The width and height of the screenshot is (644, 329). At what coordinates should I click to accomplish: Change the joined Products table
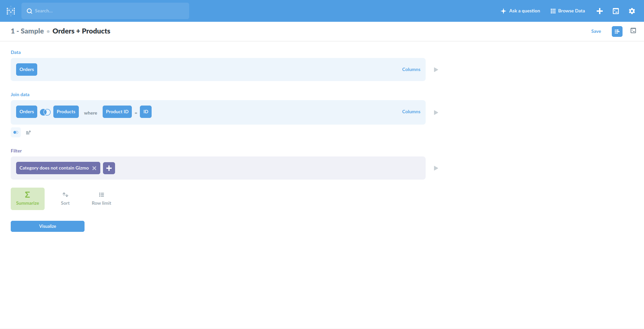coord(66,112)
